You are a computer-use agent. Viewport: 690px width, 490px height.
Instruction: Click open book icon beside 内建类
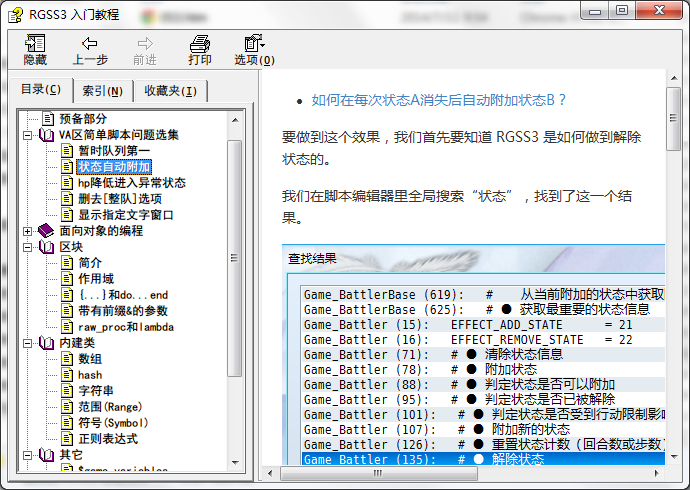tap(46, 343)
